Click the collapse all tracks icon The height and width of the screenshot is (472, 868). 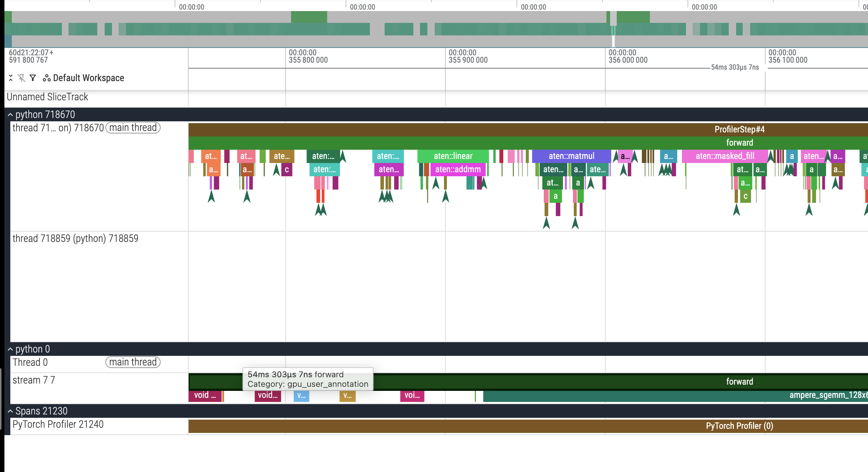[x=11, y=78]
